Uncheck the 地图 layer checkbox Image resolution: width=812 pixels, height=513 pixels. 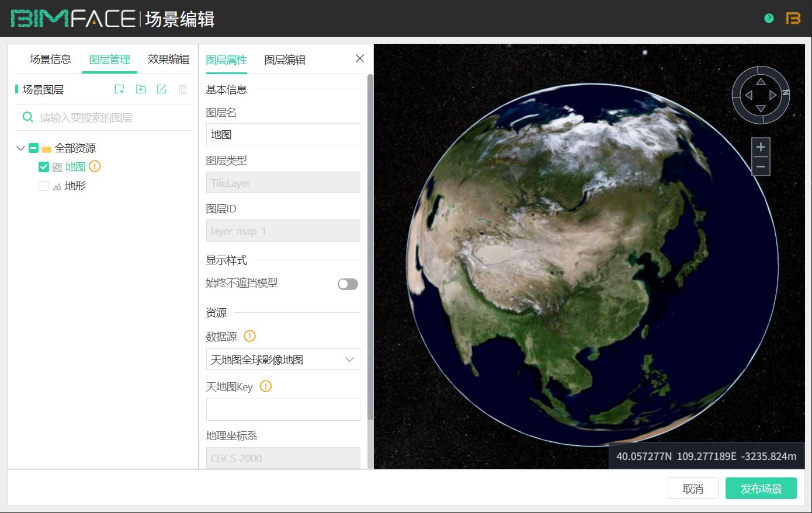coord(44,167)
